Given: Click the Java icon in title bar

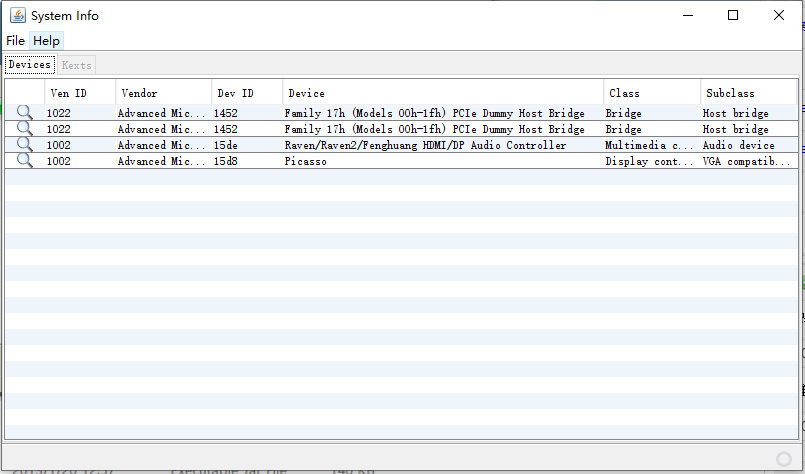Looking at the screenshot, I should (15, 16).
